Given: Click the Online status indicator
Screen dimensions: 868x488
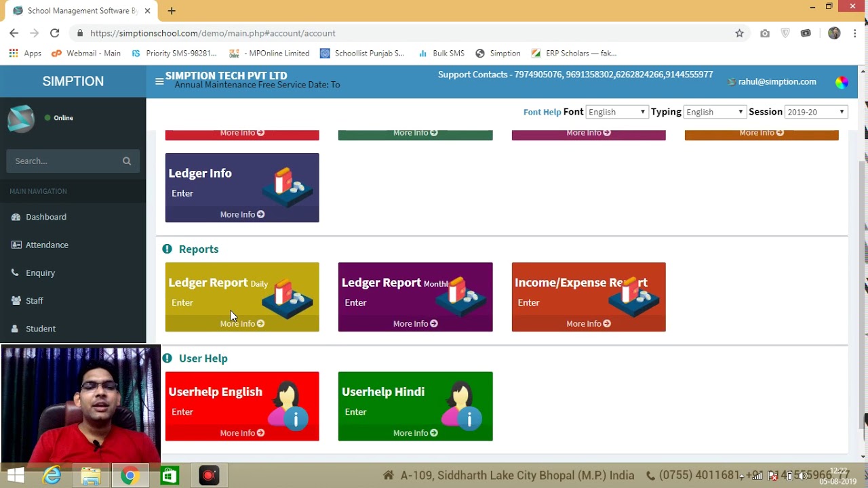Looking at the screenshot, I should click(x=59, y=118).
